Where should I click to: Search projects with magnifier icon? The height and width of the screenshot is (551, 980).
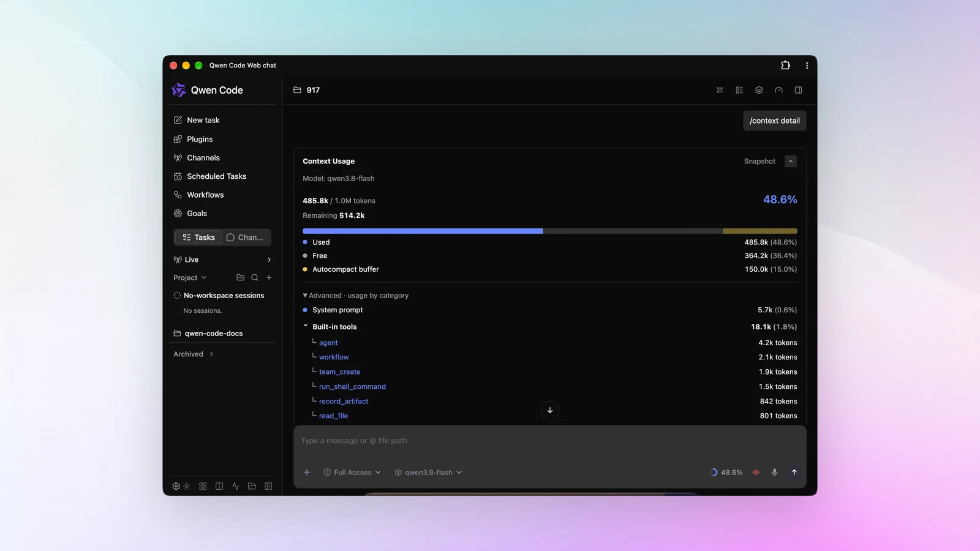click(x=255, y=277)
